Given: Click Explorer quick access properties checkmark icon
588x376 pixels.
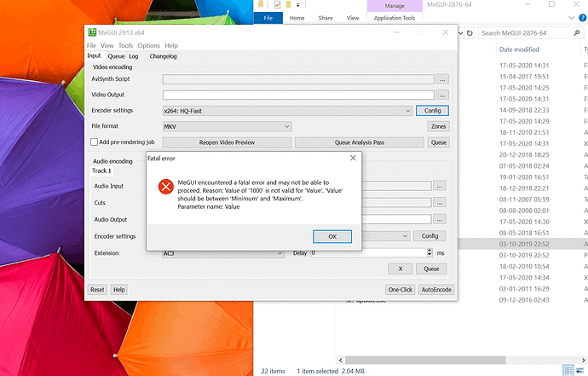Looking at the screenshot, I should click(x=278, y=4).
